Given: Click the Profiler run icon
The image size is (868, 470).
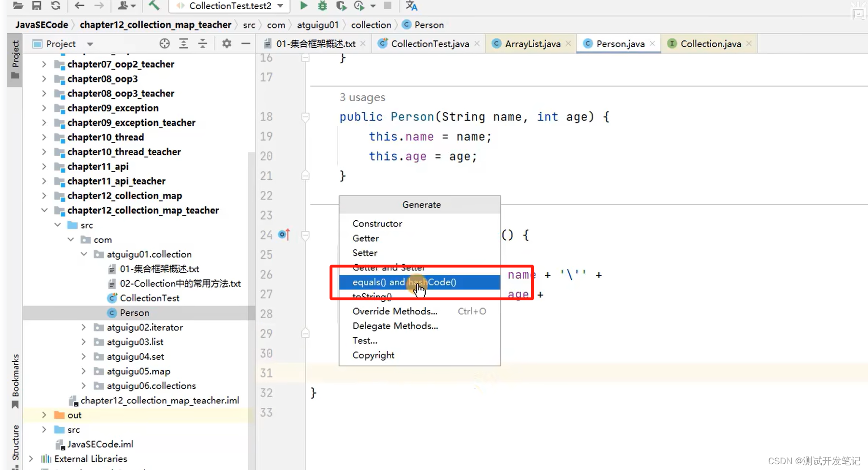Looking at the screenshot, I should [x=359, y=6].
